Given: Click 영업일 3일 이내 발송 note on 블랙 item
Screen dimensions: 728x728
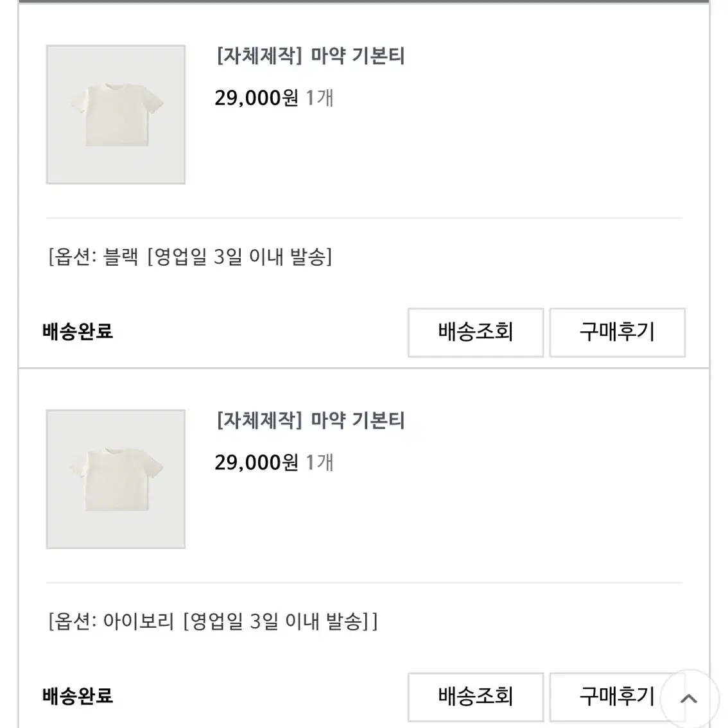Looking at the screenshot, I should [239, 257].
